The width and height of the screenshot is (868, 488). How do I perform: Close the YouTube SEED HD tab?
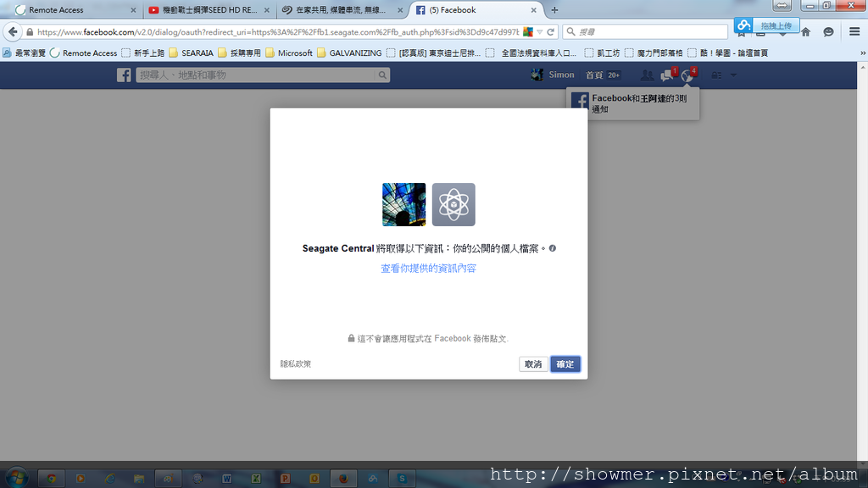(x=267, y=10)
